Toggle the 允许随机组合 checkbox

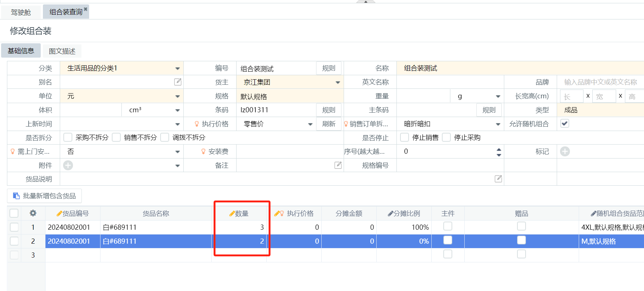tap(565, 124)
